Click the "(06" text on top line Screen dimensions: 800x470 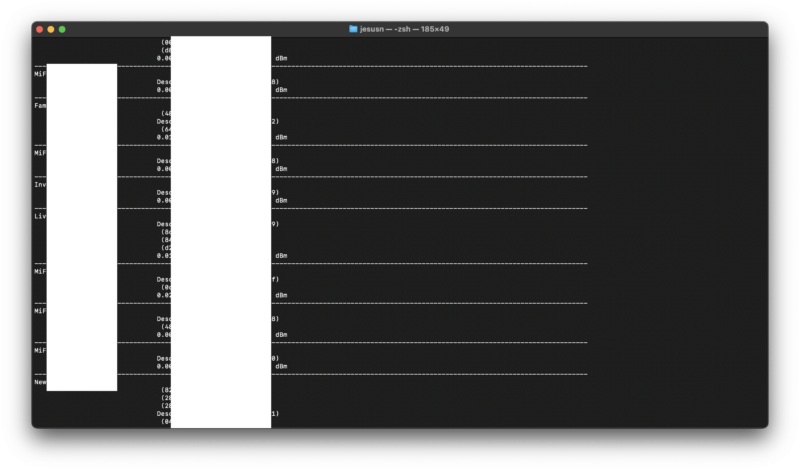point(166,42)
